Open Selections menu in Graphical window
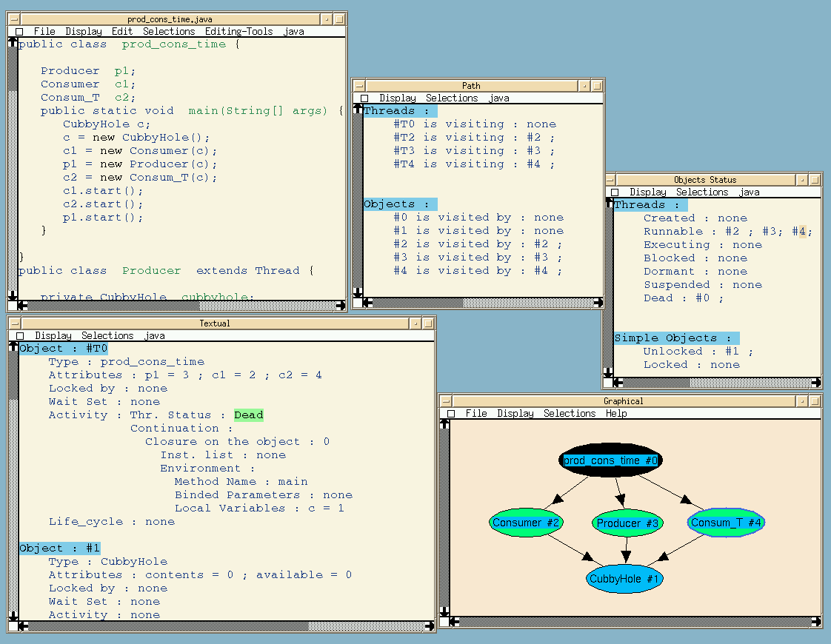Viewport: 831px width, 644px height. [x=570, y=414]
